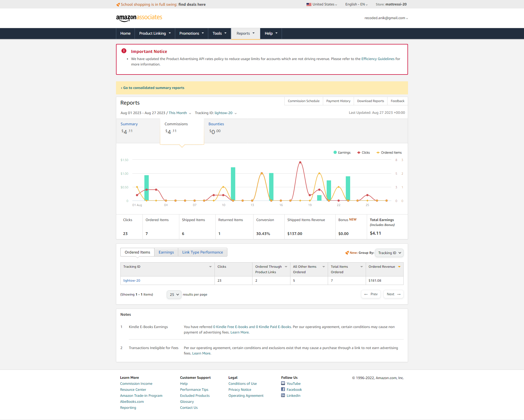Click the right arrow on Next button
The image size is (524, 420).
pyautogui.click(x=399, y=294)
